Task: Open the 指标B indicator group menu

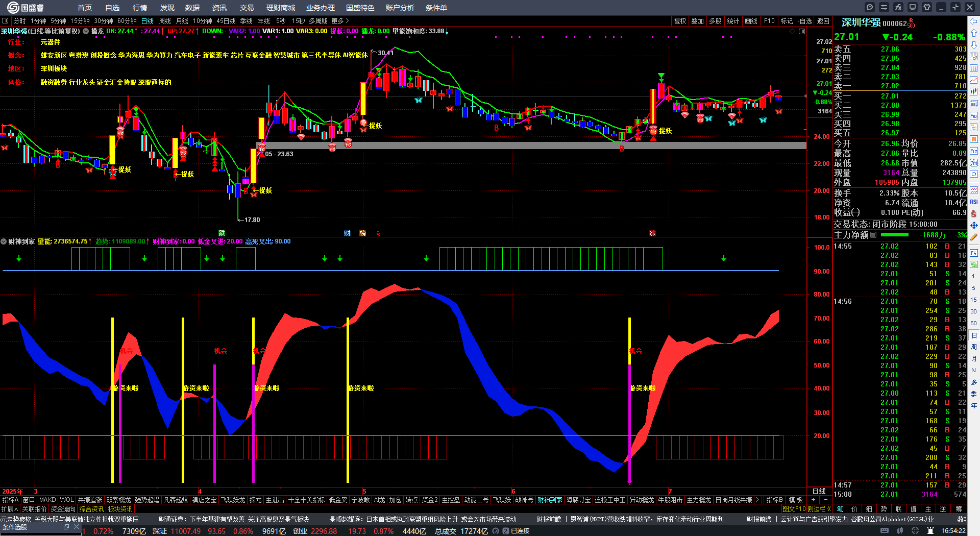Action: [x=774, y=500]
